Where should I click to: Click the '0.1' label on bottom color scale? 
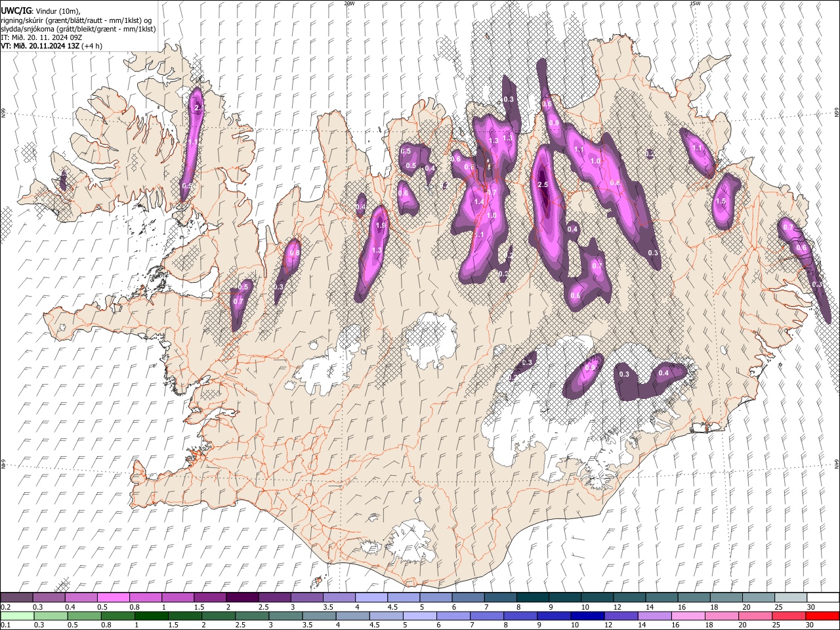coord(5,625)
